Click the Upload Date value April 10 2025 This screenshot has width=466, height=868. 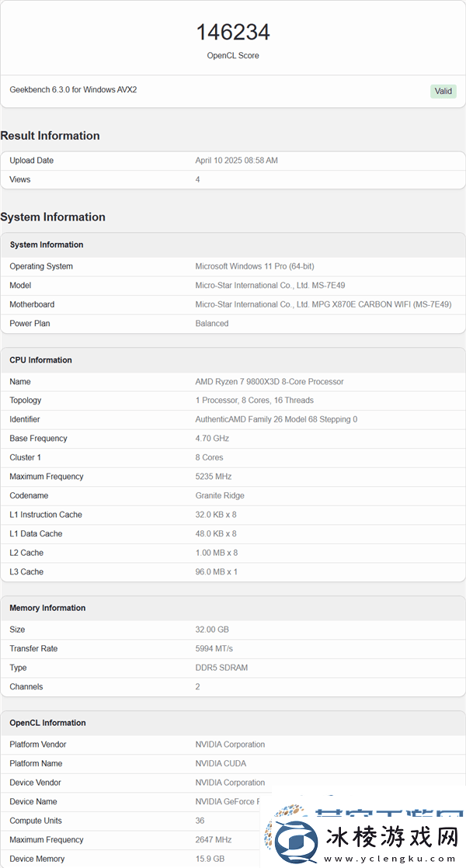(236, 161)
